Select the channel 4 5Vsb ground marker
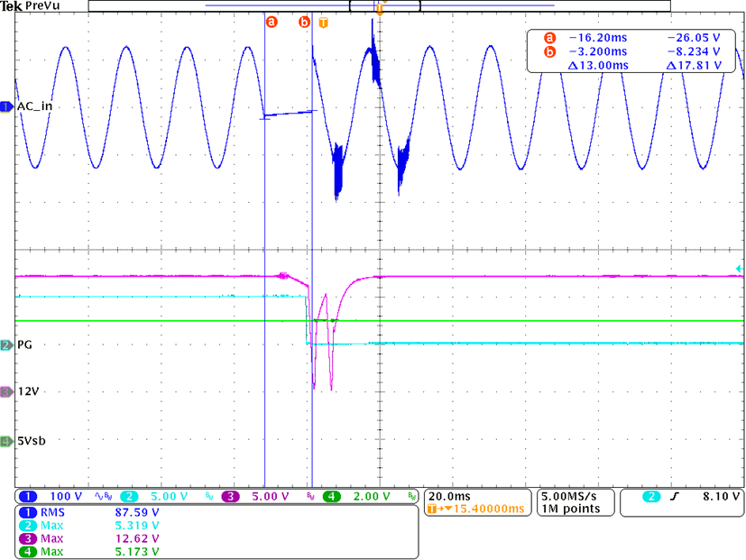This screenshot has height=560, width=746. pos(7,441)
